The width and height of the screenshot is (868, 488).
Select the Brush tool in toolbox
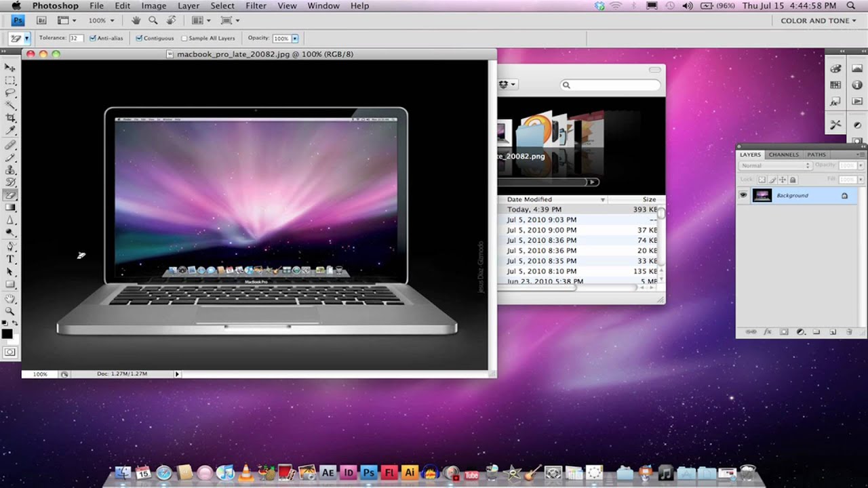pyautogui.click(x=10, y=157)
